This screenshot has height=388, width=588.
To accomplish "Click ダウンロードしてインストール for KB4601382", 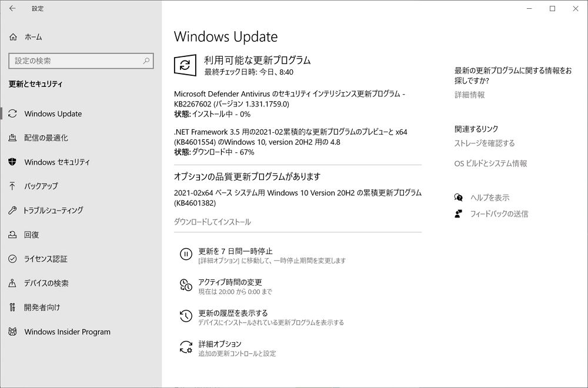I will [x=212, y=222].
